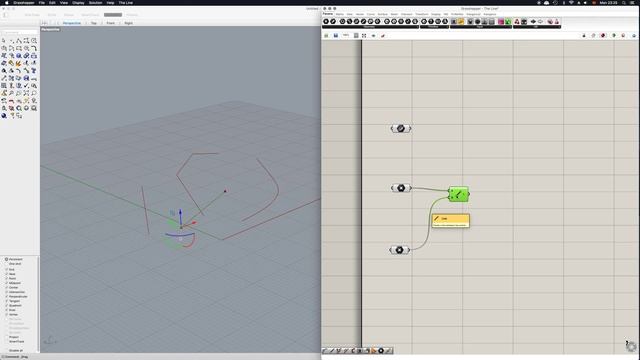
Task: Open the canvas zoom percentage dropdown
Action: pyautogui.click(x=346, y=36)
